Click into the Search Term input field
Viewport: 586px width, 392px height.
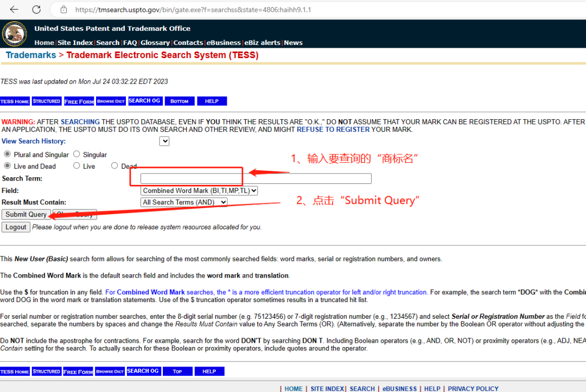click(x=256, y=178)
